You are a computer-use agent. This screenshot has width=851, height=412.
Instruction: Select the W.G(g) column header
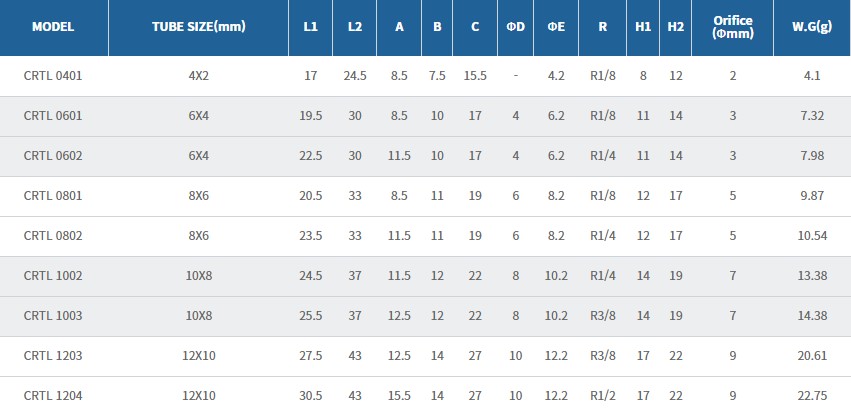(811, 27)
